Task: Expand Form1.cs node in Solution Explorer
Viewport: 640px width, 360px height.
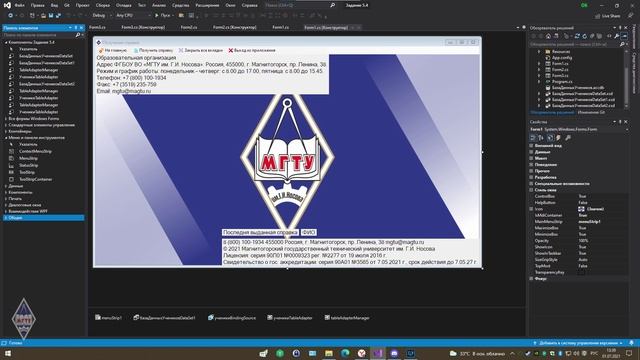Action: pyautogui.click(x=539, y=64)
